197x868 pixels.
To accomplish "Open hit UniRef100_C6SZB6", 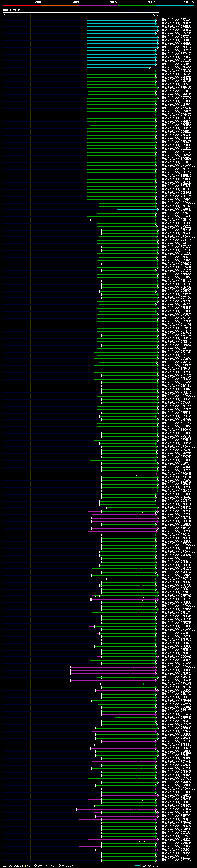I will tap(176, 33).
